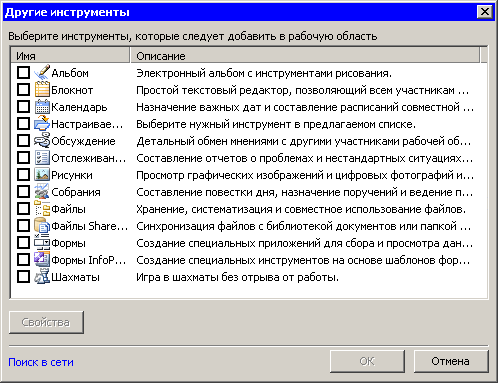Click description 'Создание специальных приложений...'
Image resolution: width=498 pixels, height=383 pixels.
tap(305, 243)
